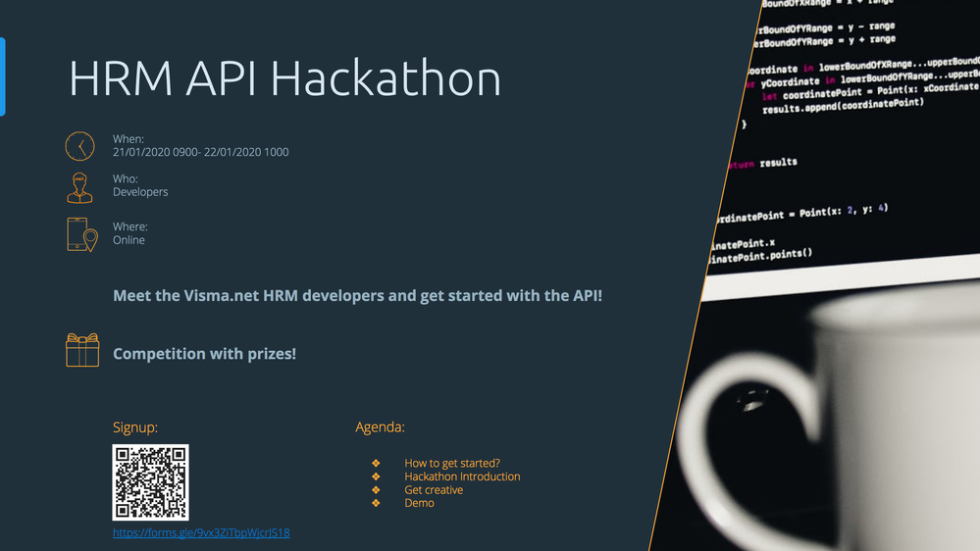Click the 'Developers' text

click(140, 192)
